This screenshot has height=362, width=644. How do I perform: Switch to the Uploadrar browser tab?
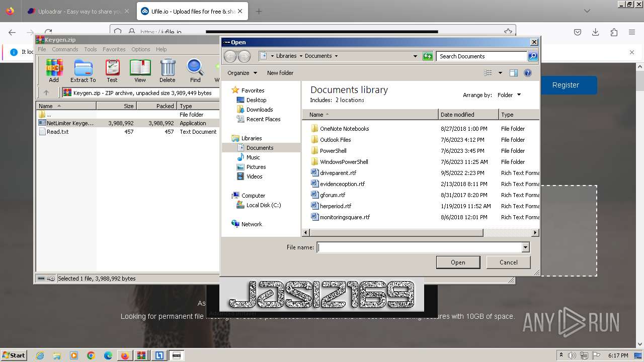78,11
